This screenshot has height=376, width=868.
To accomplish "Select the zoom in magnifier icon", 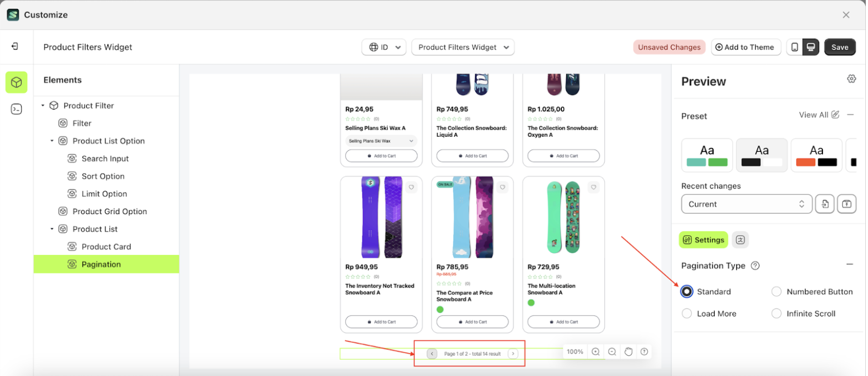I will pos(595,352).
